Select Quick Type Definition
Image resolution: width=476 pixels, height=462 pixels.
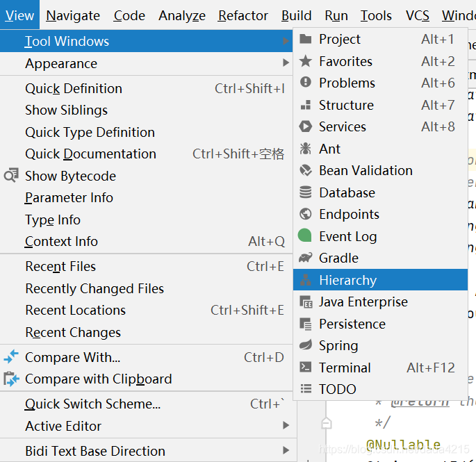pos(146,132)
